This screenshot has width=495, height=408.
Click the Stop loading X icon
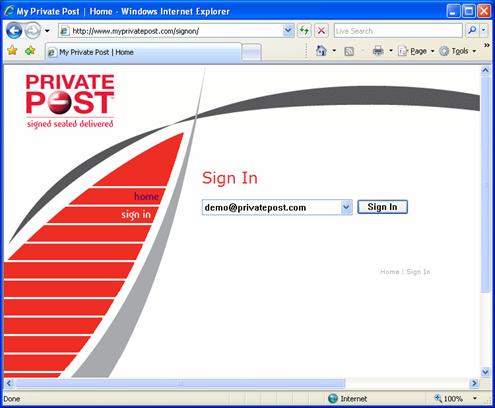(x=321, y=31)
